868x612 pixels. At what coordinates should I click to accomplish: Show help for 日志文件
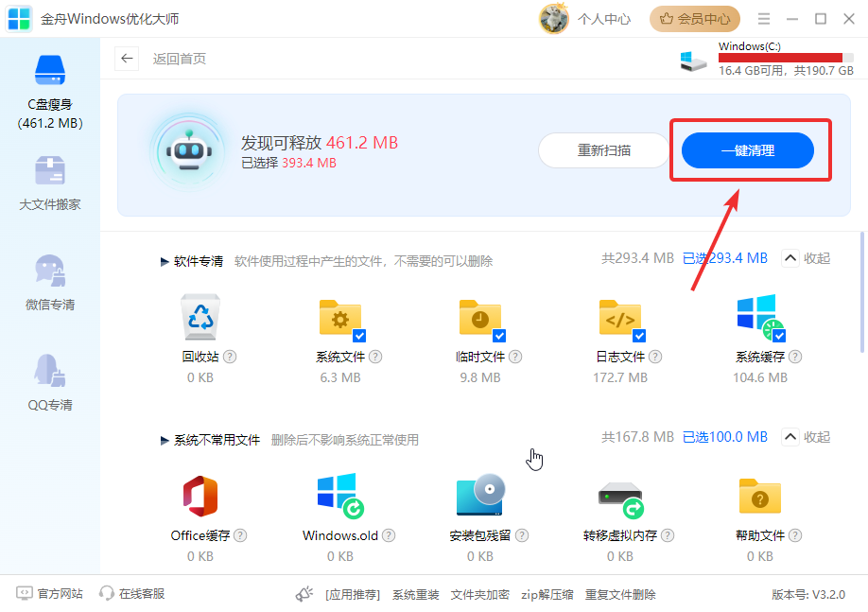click(655, 357)
